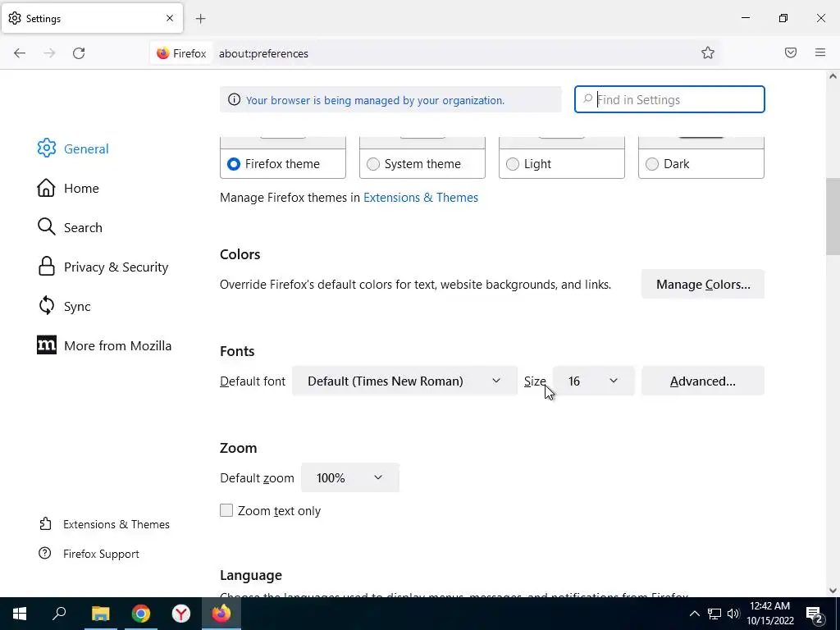Follow the Extensions & Themes link under themes
Viewport: 840px width, 630px height.
tap(421, 197)
